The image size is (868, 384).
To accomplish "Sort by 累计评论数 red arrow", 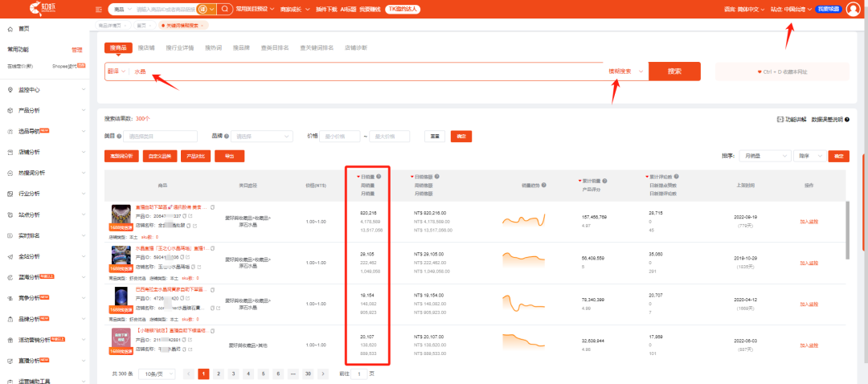I will pyautogui.click(x=647, y=177).
